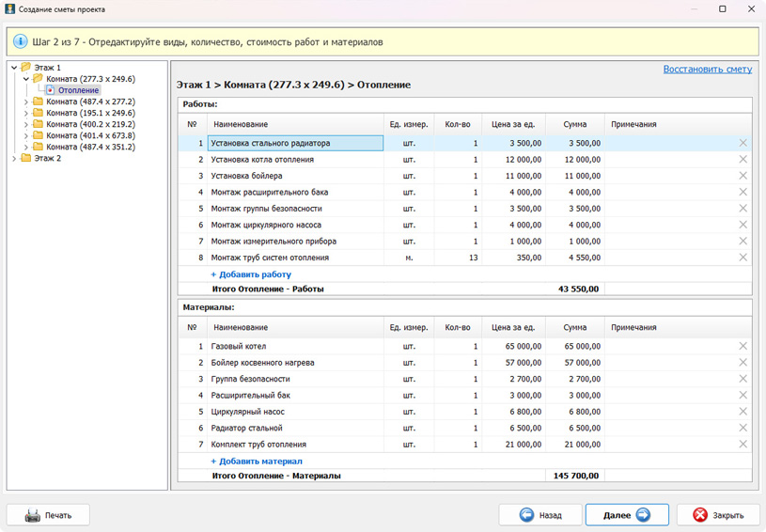Remove the 'Газовый котел' material row

(x=743, y=346)
